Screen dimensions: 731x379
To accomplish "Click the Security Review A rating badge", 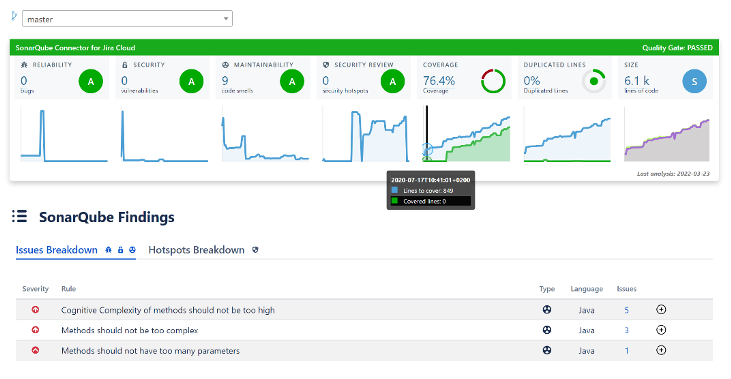I will click(x=393, y=82).
